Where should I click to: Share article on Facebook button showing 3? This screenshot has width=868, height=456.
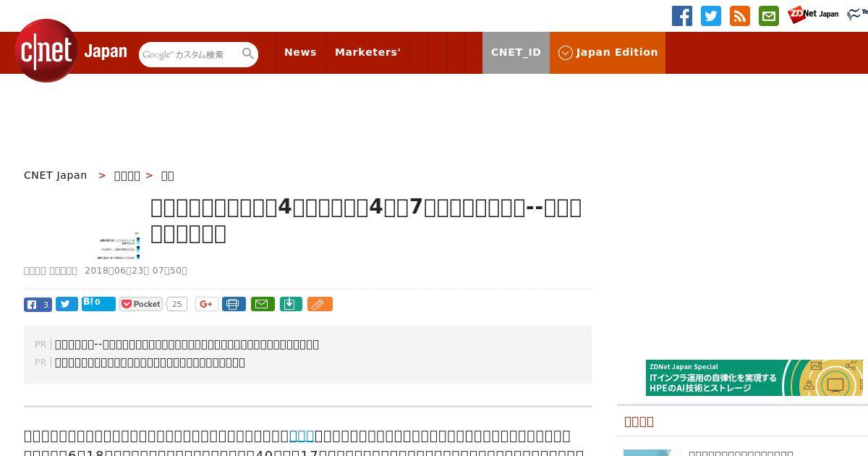pyautogui.click(x=38, y=304)
